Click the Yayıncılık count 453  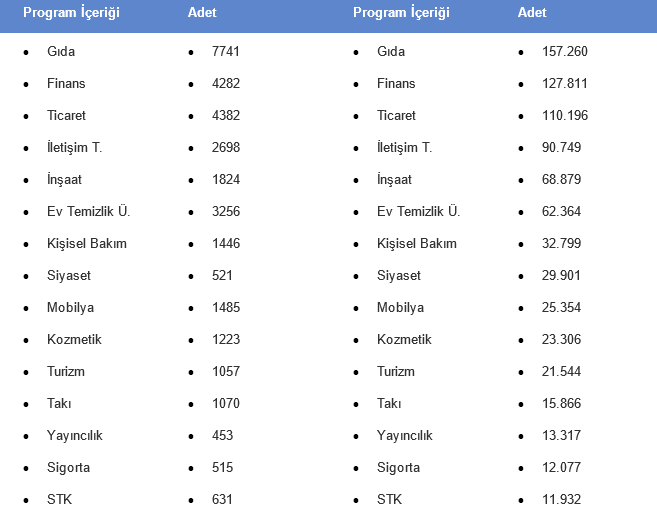[x=222, y=435]
